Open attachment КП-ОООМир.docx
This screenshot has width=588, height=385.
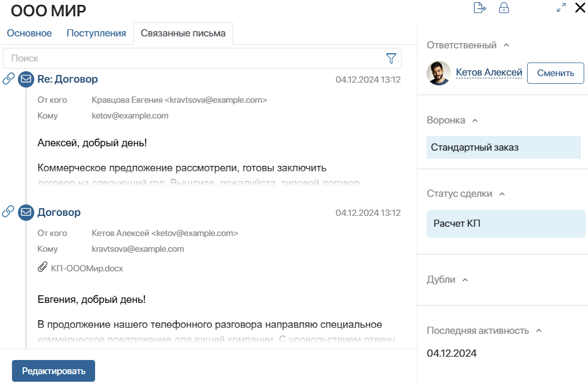click(87, 268)
